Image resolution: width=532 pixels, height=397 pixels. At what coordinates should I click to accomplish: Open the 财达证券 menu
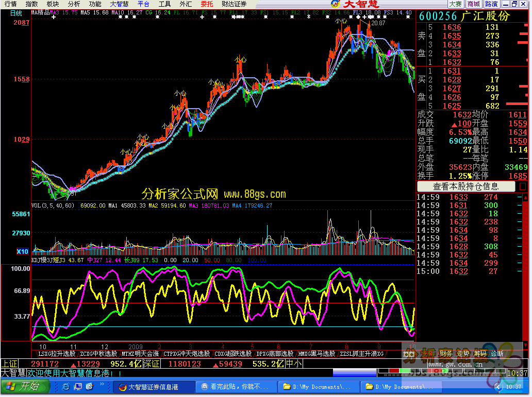(234, 4)
